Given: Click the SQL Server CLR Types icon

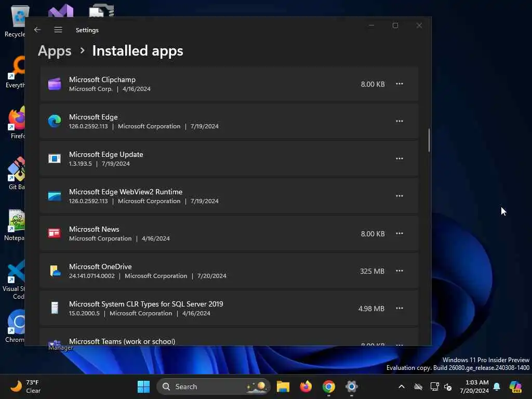Looking at the screenshot, I should (55, 308).
